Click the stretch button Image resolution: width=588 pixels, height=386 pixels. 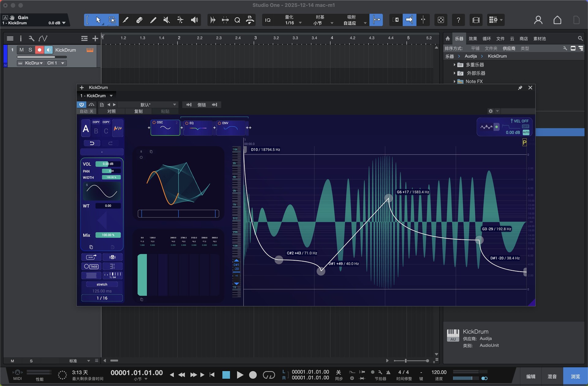[102, 285]
